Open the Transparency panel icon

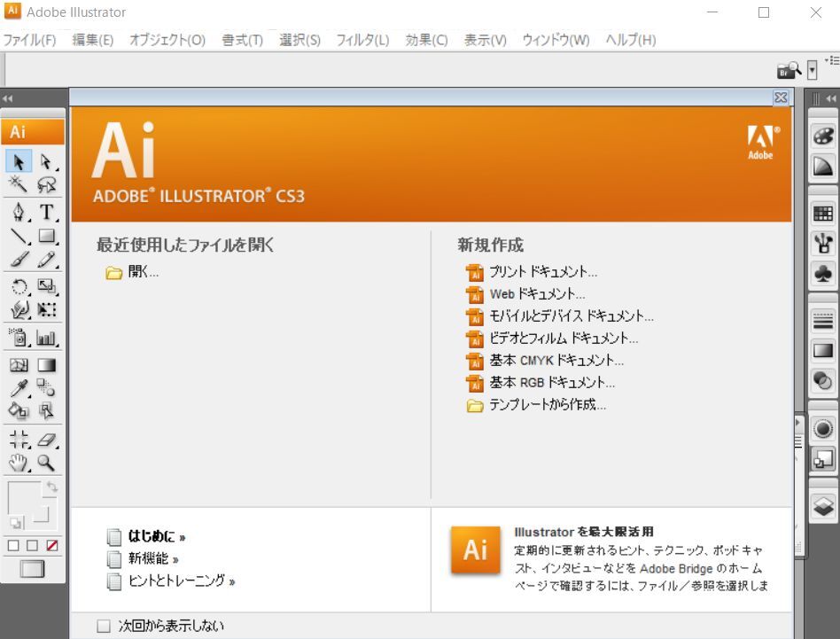[x=823, y=381]
